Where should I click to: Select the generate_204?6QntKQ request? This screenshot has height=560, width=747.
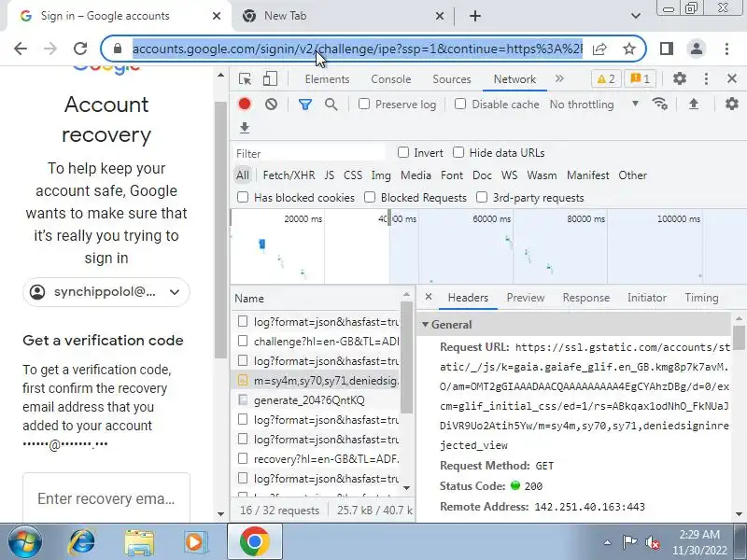click(x=316, y=400)
